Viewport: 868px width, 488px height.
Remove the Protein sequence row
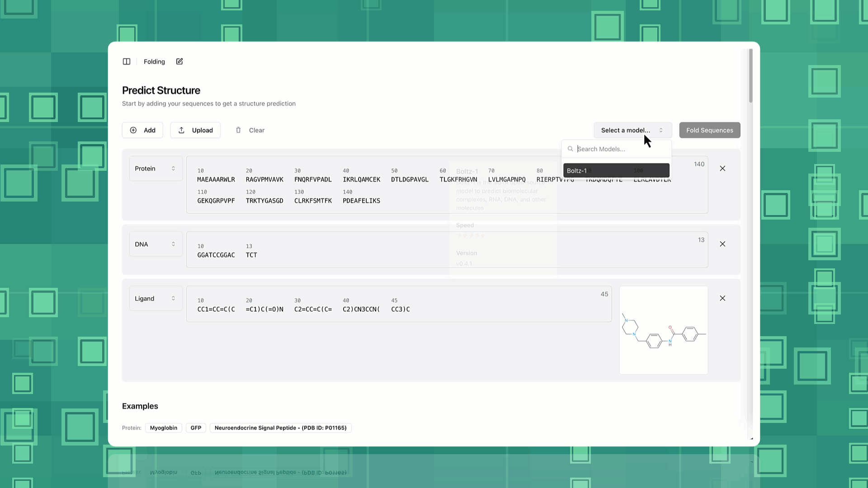click(x=722, y=169)
